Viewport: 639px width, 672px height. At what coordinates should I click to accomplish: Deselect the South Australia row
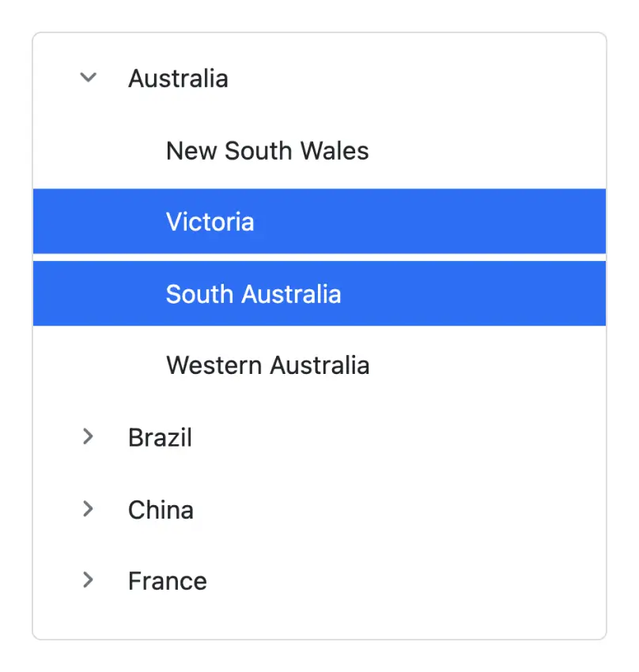click(253, 294)
